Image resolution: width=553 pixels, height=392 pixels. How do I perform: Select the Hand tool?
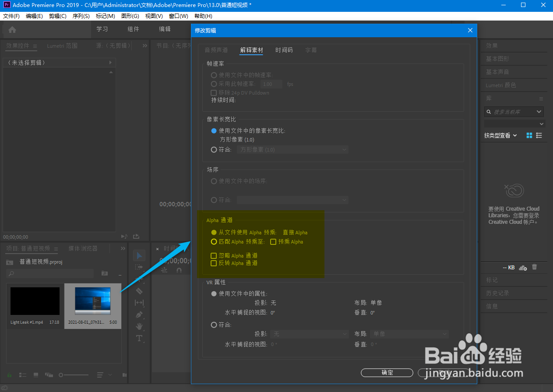[x=139, y=326]
